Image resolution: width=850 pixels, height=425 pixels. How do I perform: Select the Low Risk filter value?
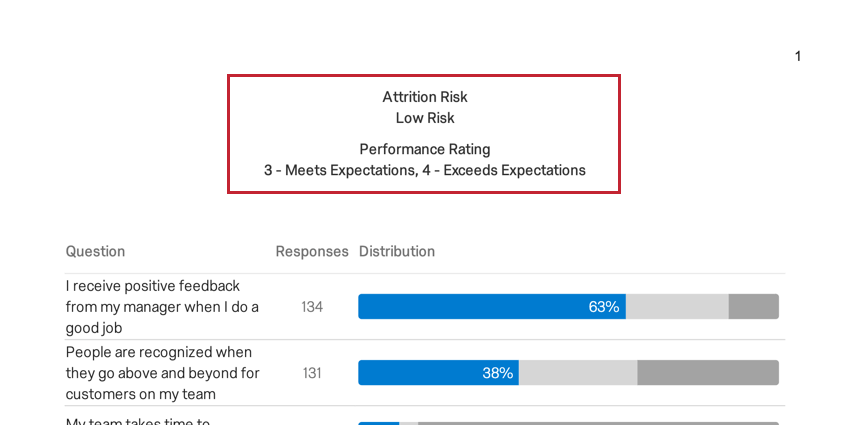424,118
